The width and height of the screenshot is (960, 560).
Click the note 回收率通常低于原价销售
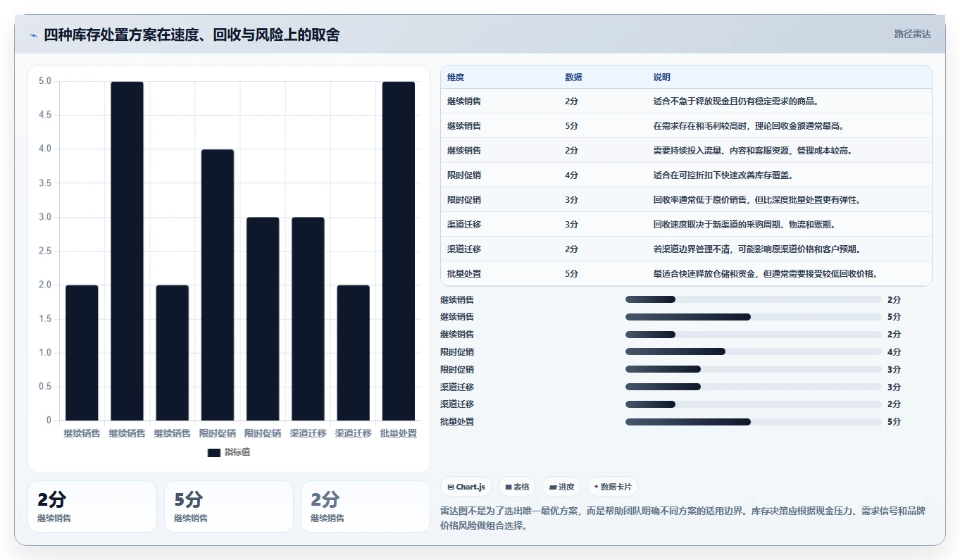pyautogui.click(x=700, y=199)
